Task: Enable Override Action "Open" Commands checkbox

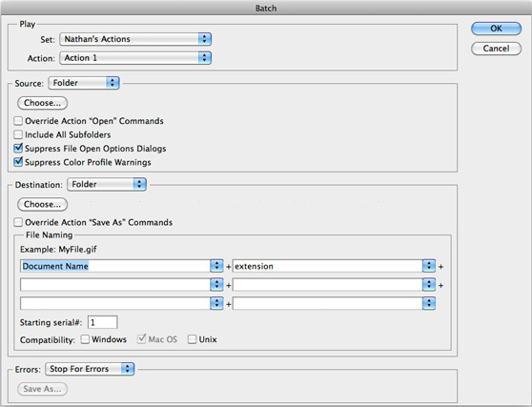Action: [18, 121]
